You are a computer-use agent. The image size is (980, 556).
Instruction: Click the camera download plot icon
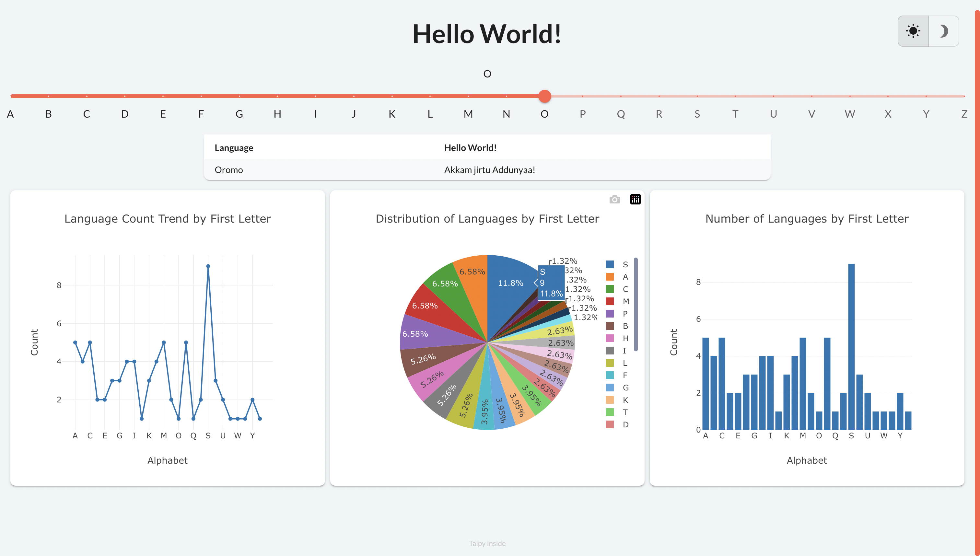tap(614, 199)
